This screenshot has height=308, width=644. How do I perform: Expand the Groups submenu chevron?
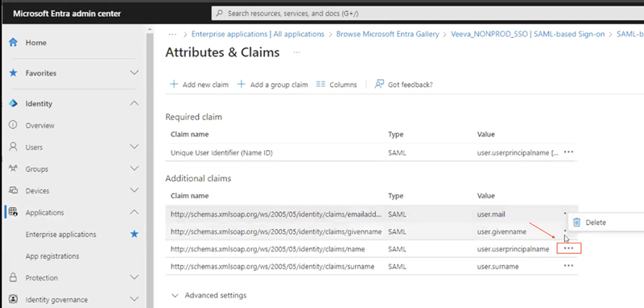click(134, 169)
